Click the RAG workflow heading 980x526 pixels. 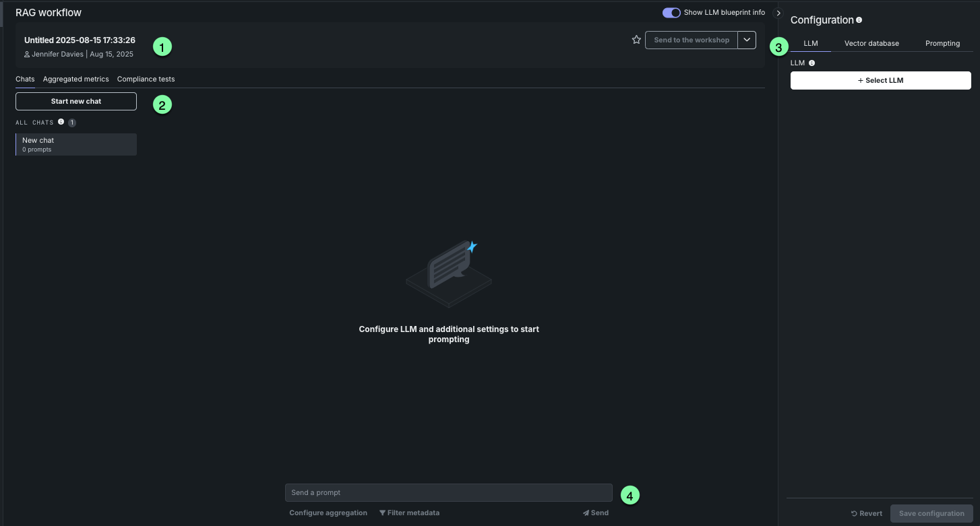click(49, 12)
